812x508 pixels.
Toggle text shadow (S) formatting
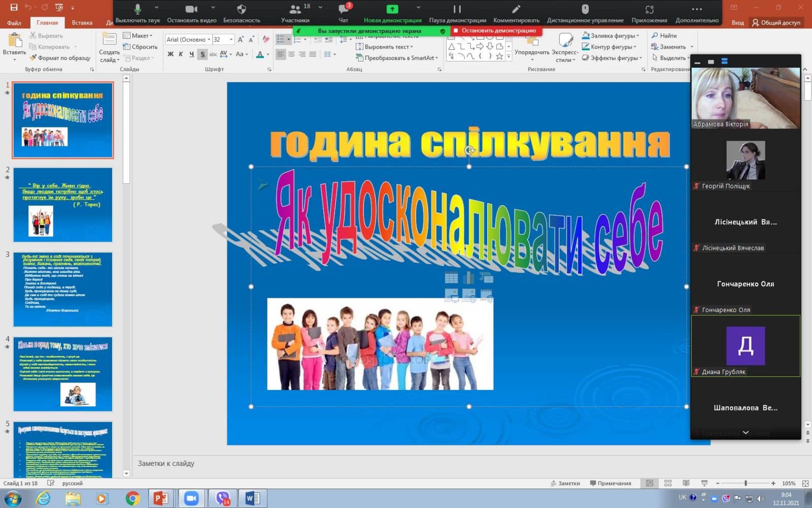(x=202, y=54)
